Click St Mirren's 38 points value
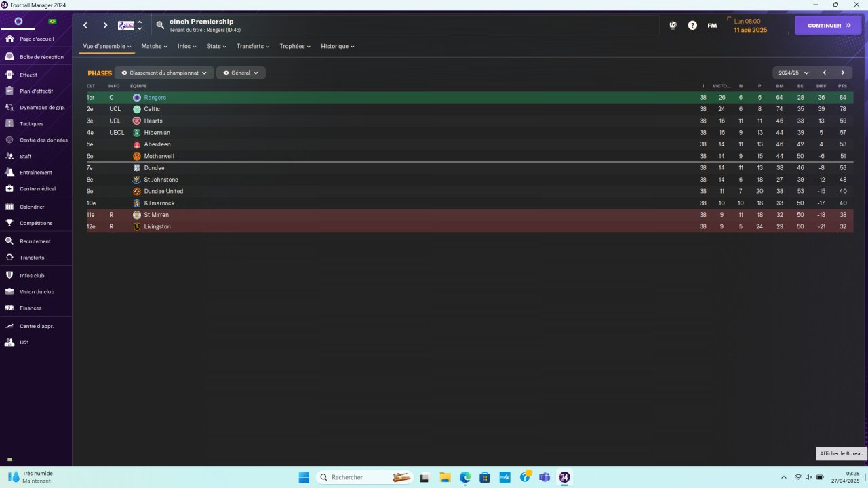 click(x=842, y=215)
